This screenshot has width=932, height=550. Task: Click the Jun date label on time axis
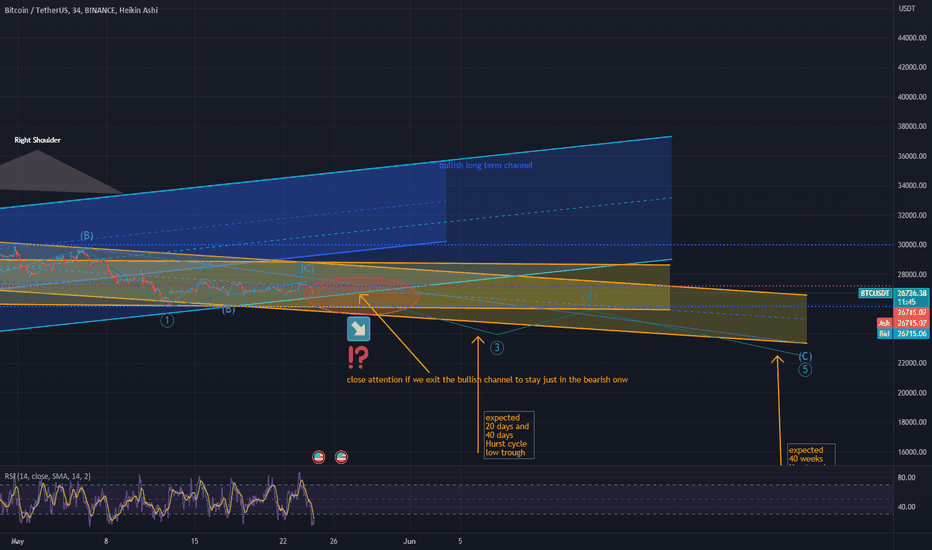pos(410,542)
